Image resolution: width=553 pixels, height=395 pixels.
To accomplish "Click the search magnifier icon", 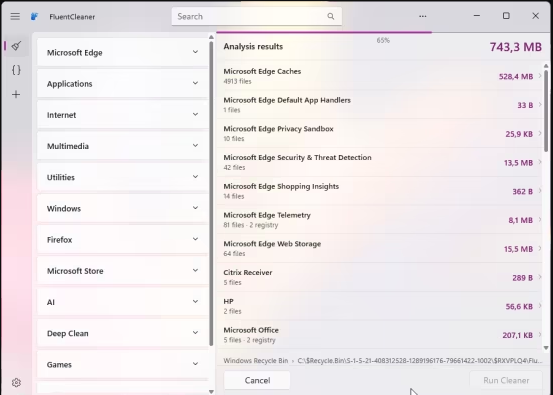I will (330, 16).
